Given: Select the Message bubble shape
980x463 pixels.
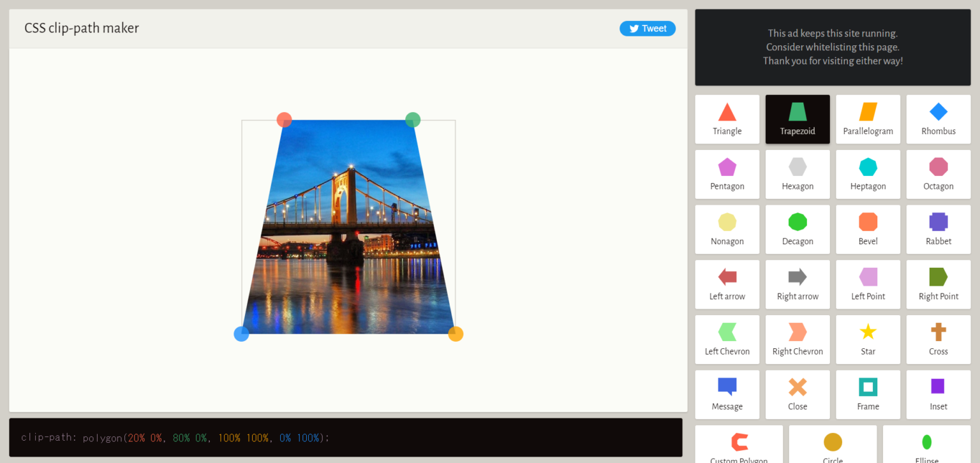Looking at the screenshot, I should coord(727,394).
